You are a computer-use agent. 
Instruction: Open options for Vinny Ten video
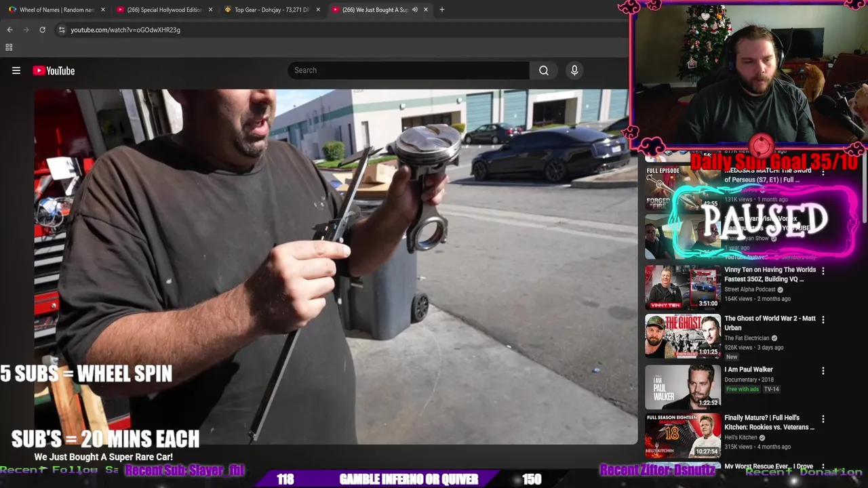(823, 270)
